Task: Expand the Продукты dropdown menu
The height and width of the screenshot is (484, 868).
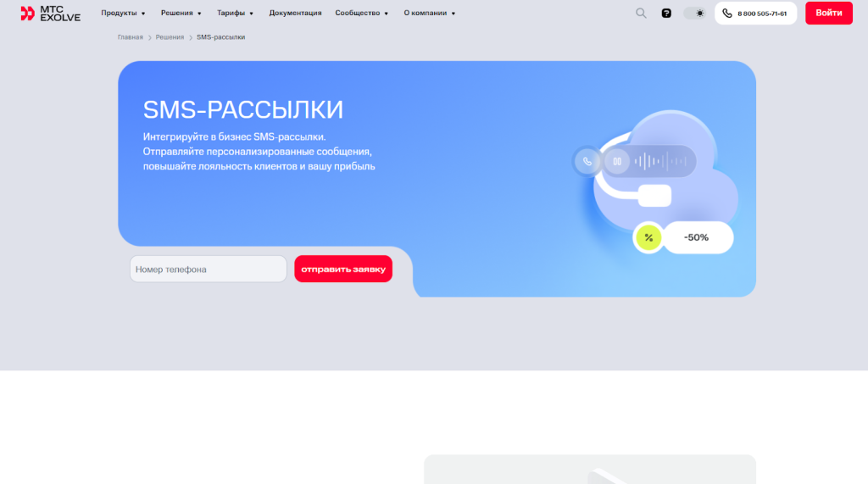Action: tap(123, 14)
